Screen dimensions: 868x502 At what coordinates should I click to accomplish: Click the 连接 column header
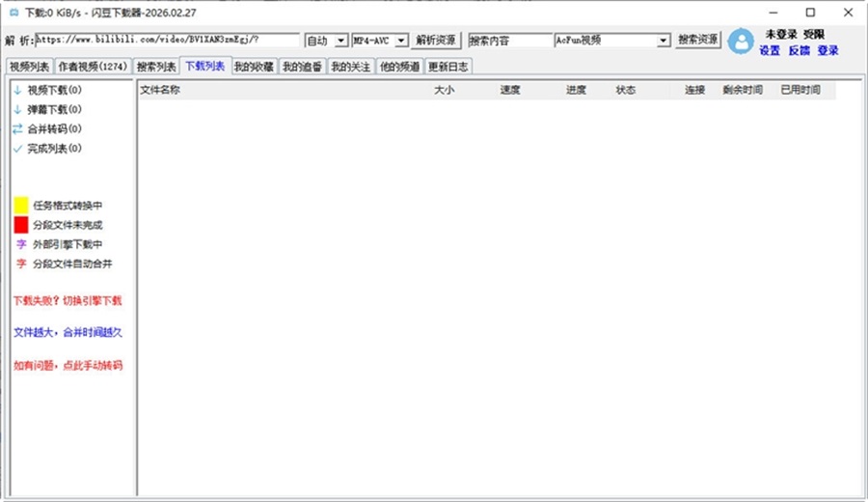[x=694, y=90]
